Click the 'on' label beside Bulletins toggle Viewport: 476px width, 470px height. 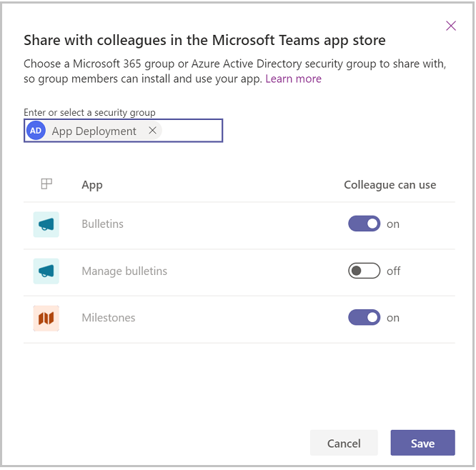click(x=393, y=224)
